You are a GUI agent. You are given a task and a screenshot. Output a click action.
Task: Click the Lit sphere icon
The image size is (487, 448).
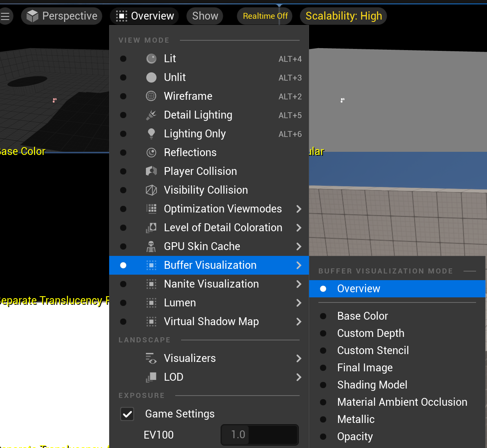(x=151, y=59)
